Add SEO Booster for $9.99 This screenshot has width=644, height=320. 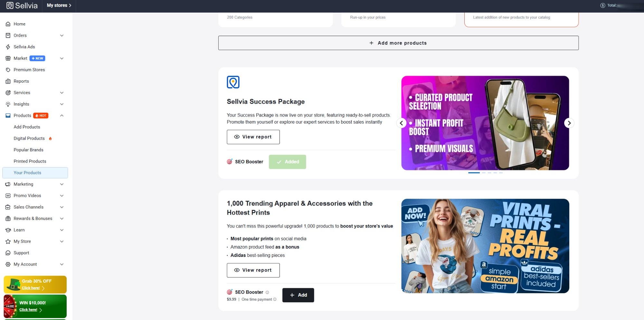coord(298,295)
